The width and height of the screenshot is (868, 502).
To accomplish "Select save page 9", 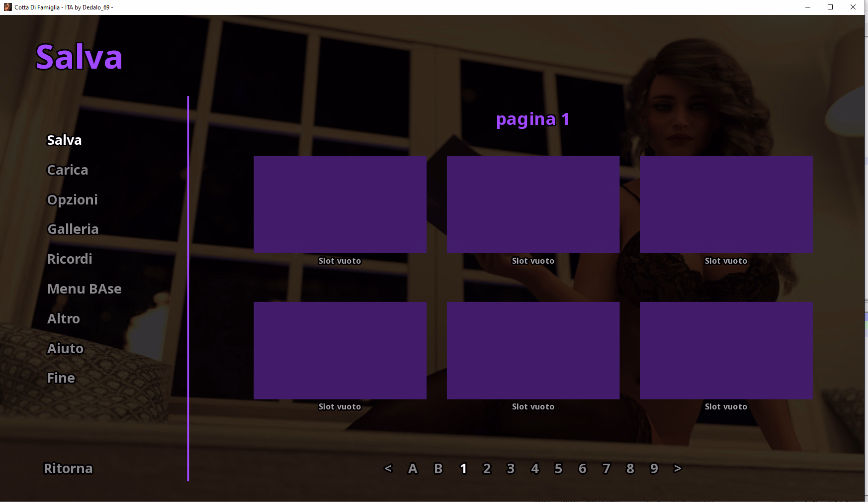I will click(654, 469).
